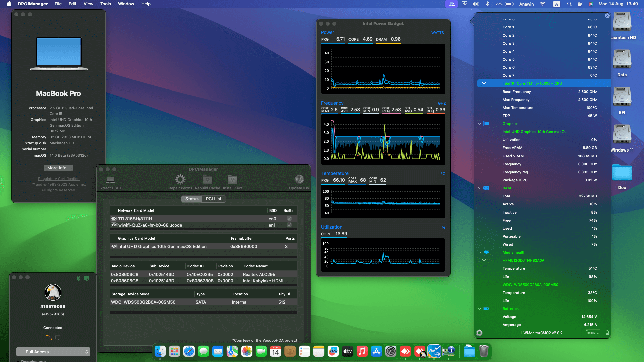
Task: Open Intel Power Gadget in Dock
Action: 434,351
